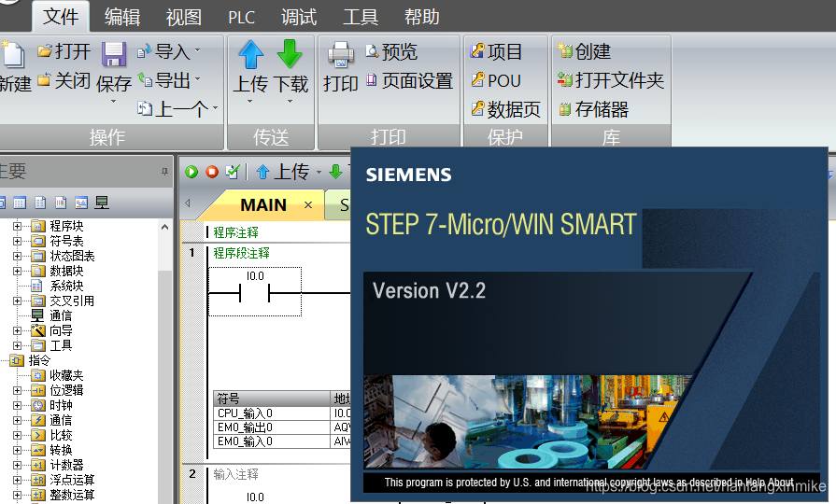Open the ribbon 上传 dropdown arrow
Screen dimensions: 836x504
pyautogui.click(x=249, y=101)
